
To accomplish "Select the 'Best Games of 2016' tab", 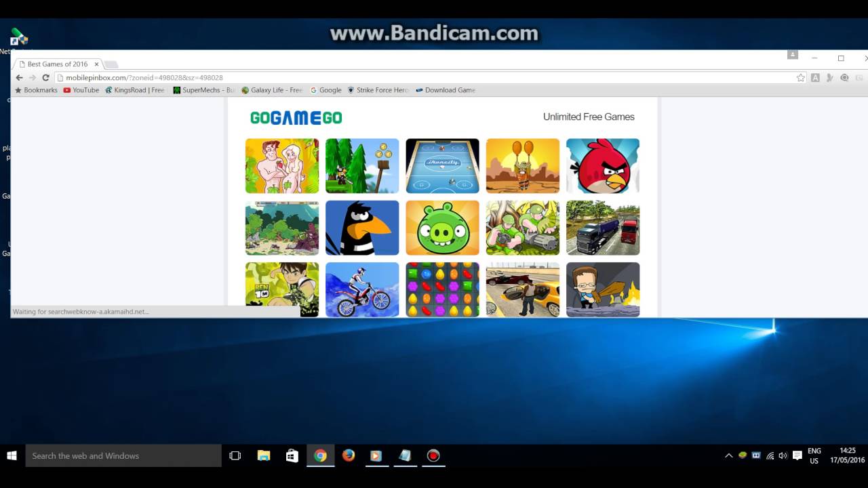I will pyautogui.click(x=58, y=64).
